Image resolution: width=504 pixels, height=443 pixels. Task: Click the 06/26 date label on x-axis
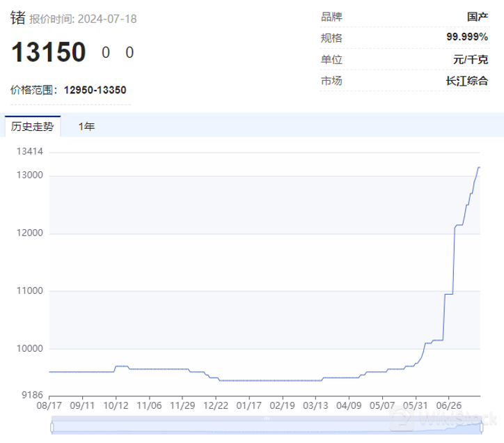point(448,404)
